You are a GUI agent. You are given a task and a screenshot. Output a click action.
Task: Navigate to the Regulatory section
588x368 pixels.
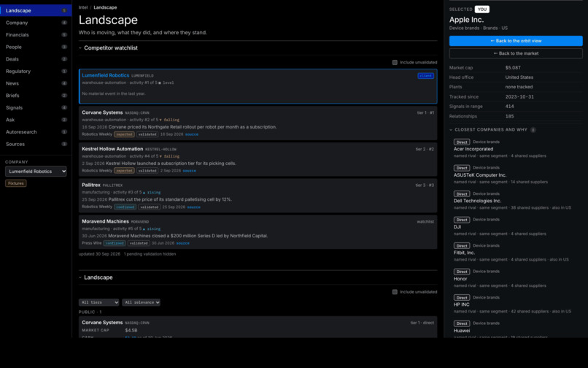[36, 71]
